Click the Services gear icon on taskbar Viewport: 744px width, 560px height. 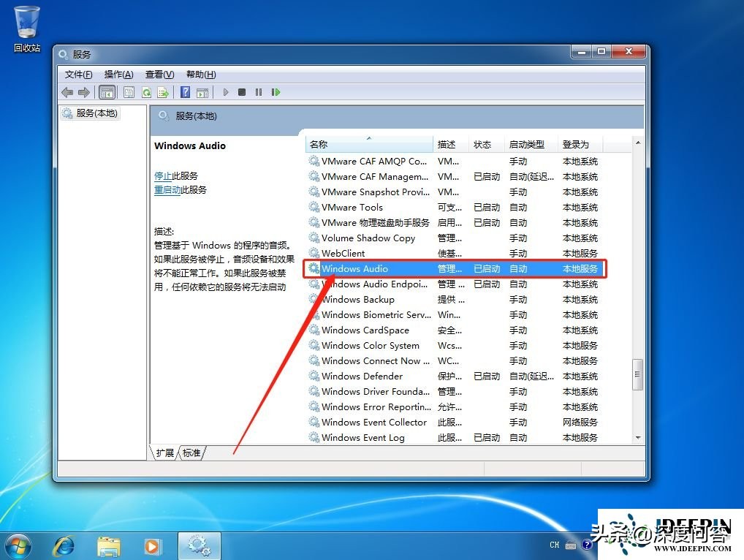coord(200,546)
